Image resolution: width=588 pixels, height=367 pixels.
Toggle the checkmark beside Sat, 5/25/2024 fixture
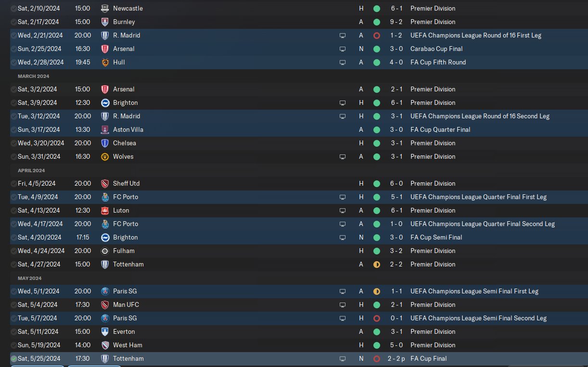coord(13,358)
